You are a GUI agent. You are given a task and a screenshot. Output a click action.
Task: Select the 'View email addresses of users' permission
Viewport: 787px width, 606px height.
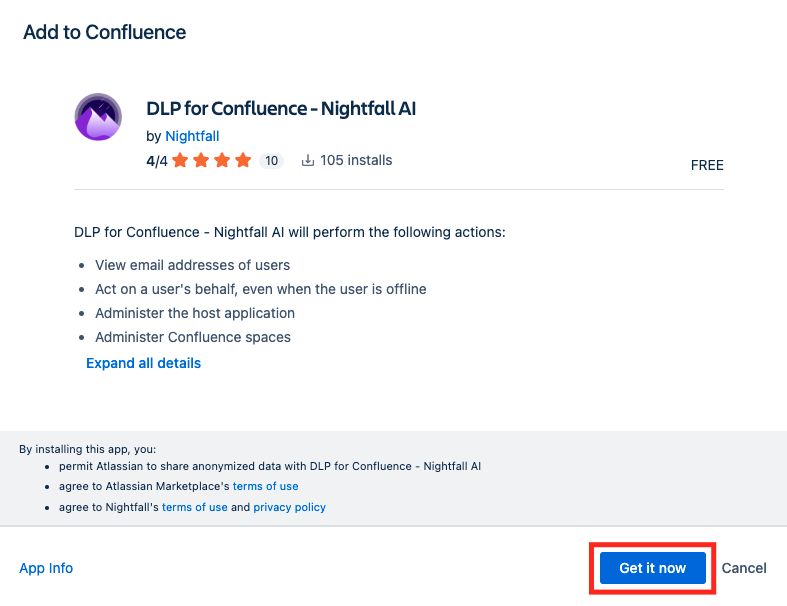192,265
